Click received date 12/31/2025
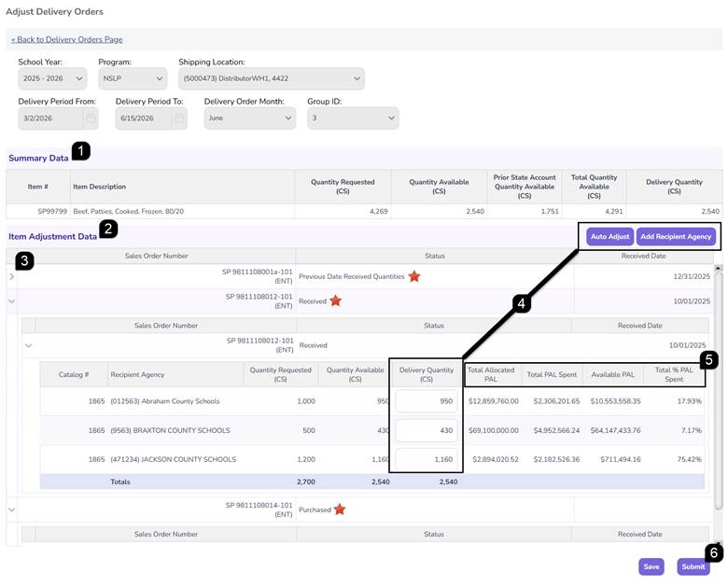 tap(692, 277)
